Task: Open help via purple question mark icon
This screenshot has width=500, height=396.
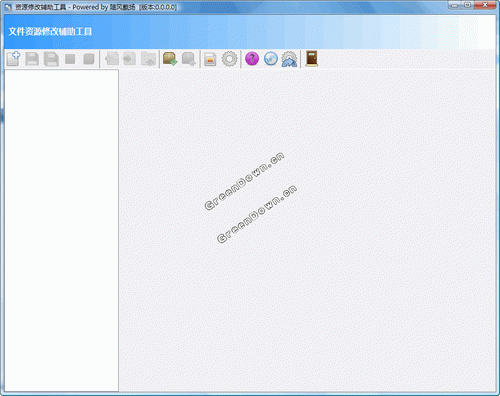Action: click(252, 59)
